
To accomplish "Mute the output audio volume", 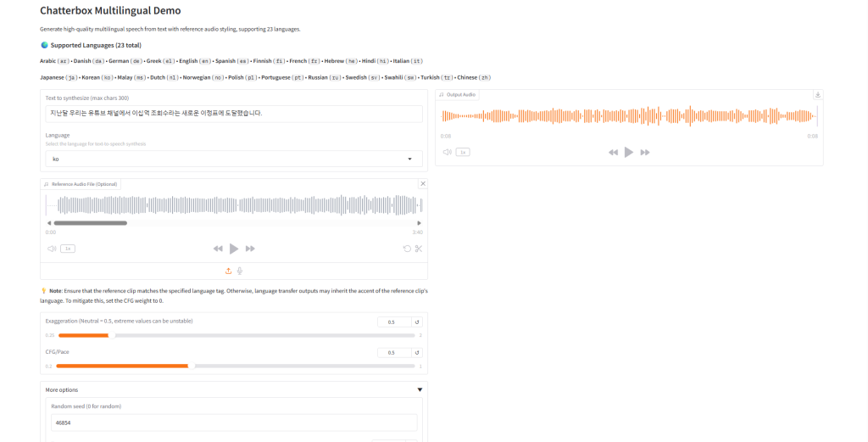I will (x=446, y=152).
